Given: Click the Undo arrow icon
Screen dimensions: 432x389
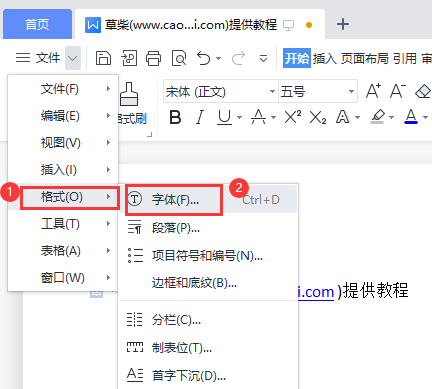Looking at the screenshot, I should pyautogui.click(x=204, y=58).
